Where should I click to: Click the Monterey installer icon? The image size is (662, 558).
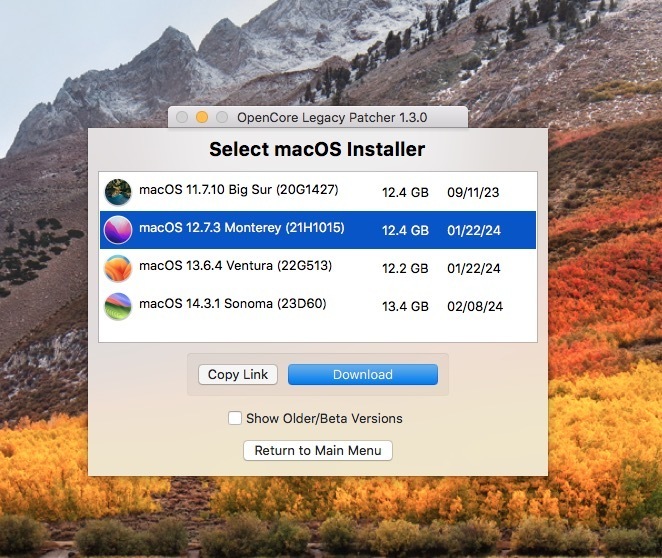pos(118,230)
